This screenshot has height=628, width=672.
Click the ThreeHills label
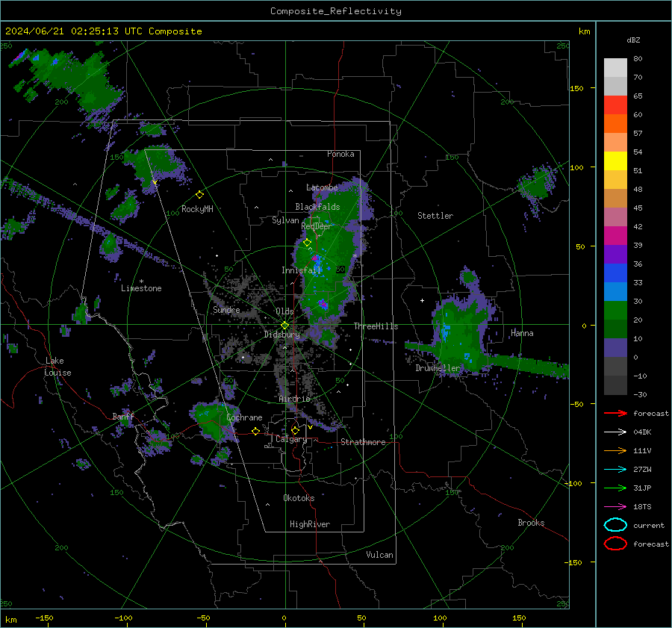tap(376, 326)
